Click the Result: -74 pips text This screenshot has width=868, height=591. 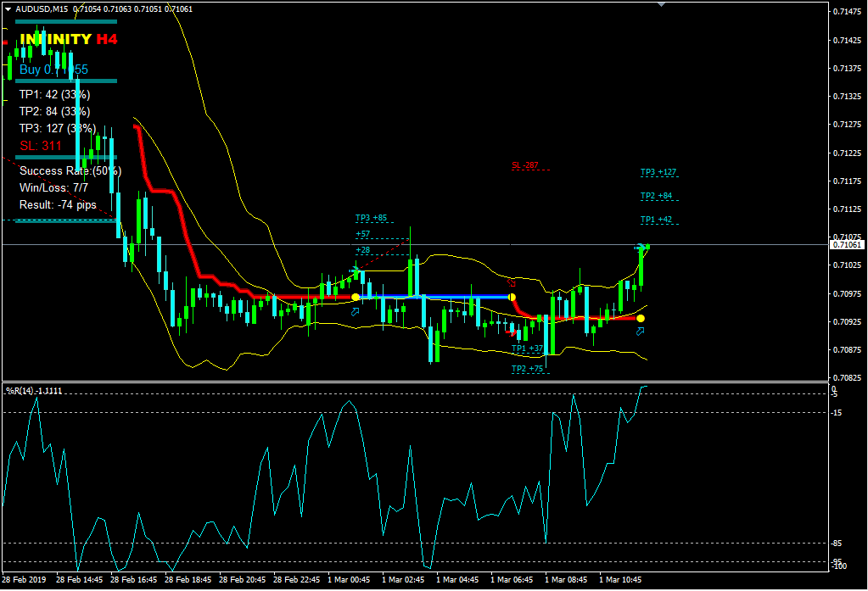58,204
